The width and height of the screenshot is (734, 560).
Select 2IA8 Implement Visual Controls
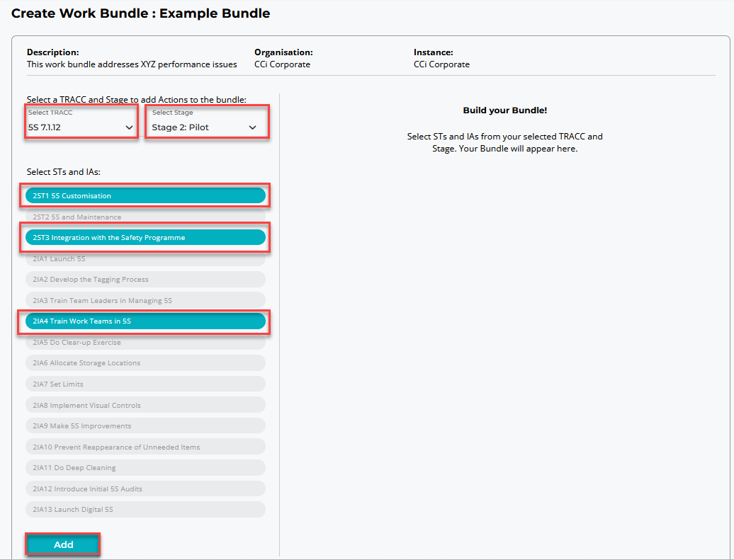coord(145,406)
